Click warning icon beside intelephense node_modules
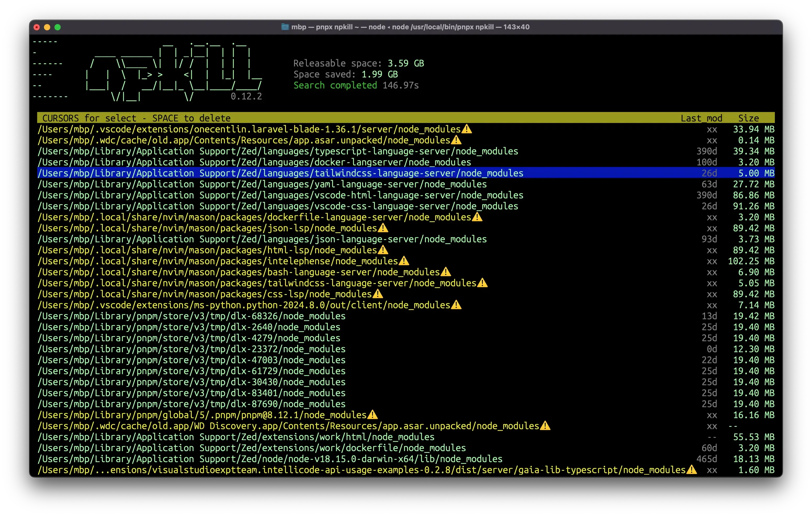Viewport: 812px width, 516px height. point(404,261)
